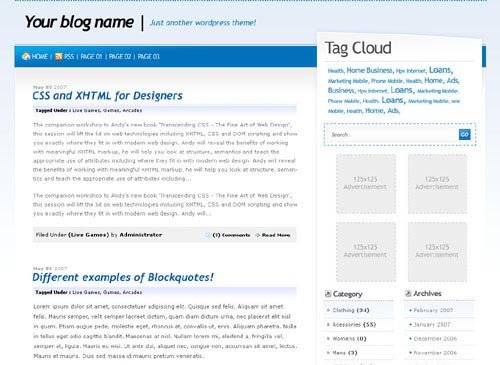This screenshot has height=365, width=500.
Task: Open the February 2007 archive
Action: pos(433,310)
